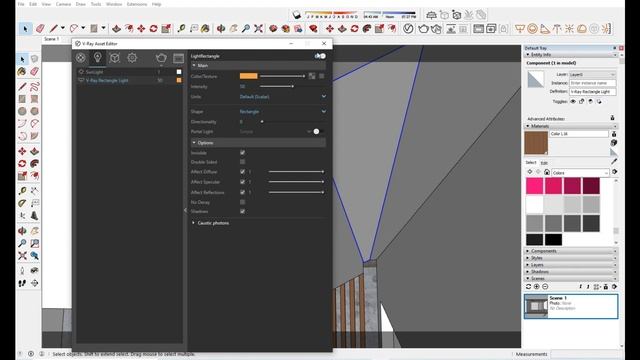Image resolution: width=640 pixels, height=360 pixels.
Task: Open frame buffer icon in Asset Editor
Action: 178,58
